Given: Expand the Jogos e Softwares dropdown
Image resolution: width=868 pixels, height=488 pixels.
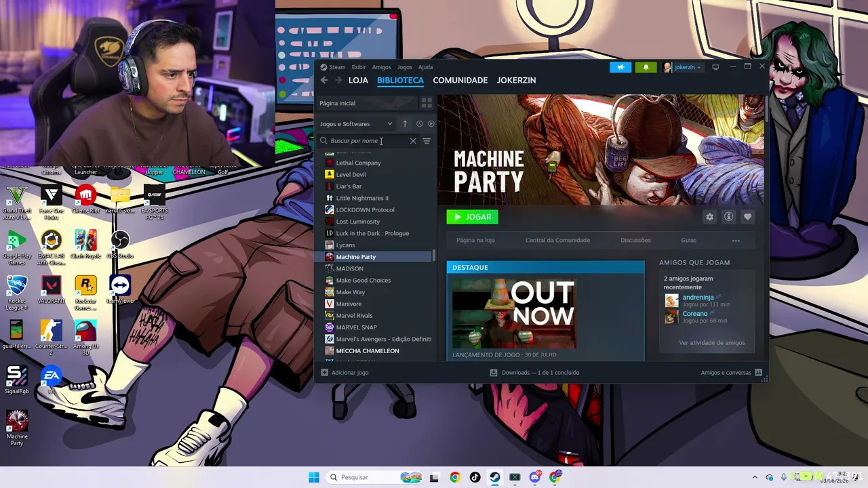Looking at the screenshot, I should point(356,124).
